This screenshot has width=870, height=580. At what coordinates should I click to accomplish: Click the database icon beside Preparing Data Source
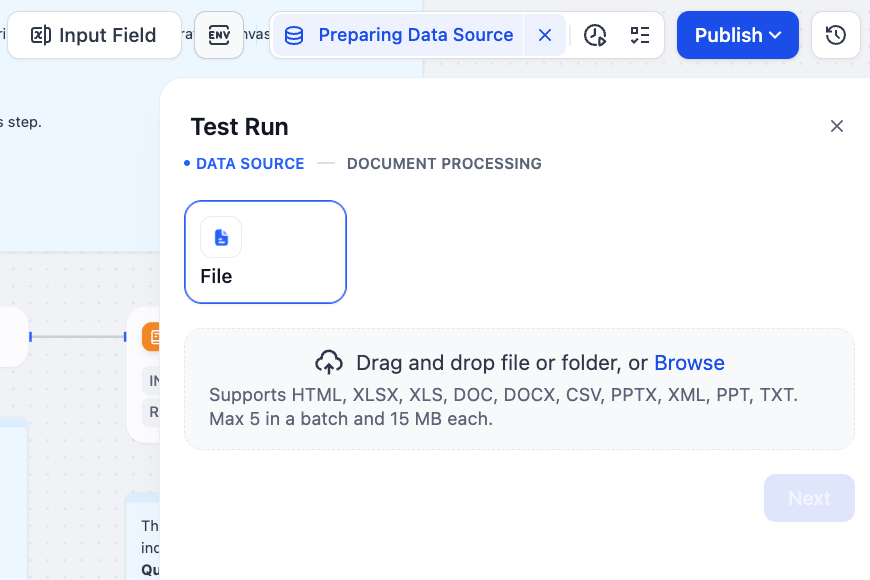[294, 36]
